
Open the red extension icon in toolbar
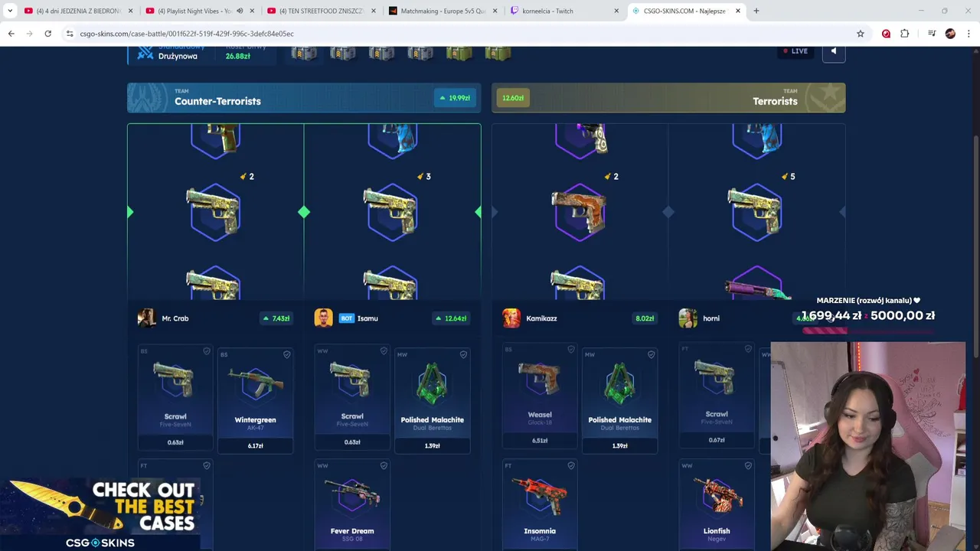(886, 34)
